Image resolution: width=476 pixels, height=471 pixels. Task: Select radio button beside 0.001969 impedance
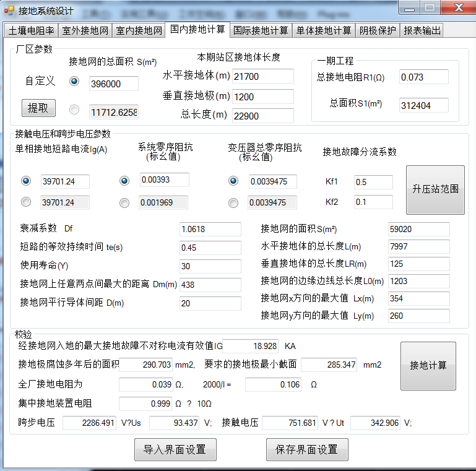(124, 203)
